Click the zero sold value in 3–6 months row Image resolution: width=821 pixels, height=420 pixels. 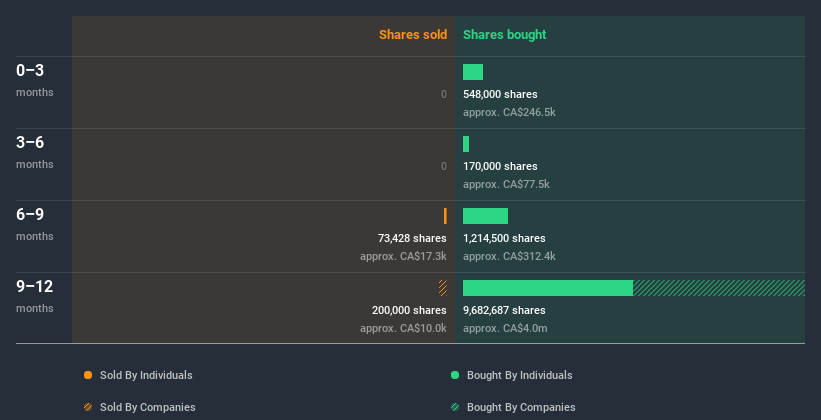(x=444, y=166)
